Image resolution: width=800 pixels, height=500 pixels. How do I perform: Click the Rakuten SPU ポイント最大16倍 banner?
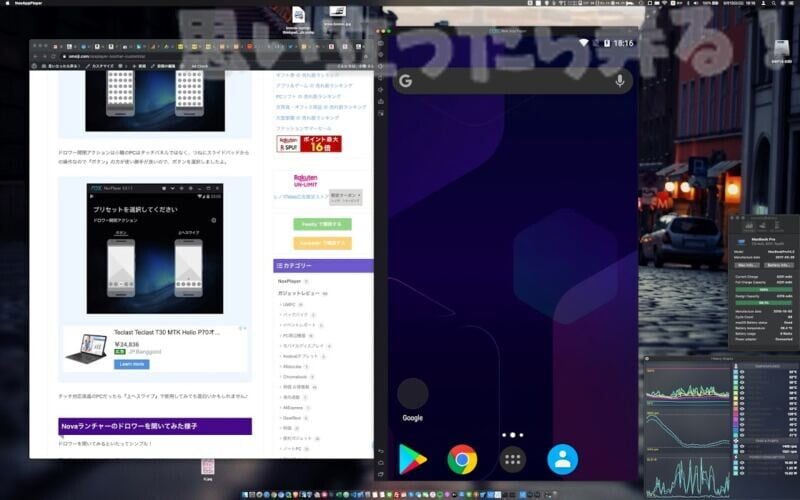coord(309,144)
